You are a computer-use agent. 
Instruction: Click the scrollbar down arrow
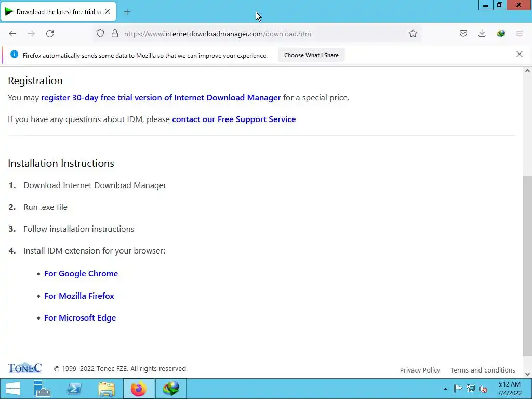tap(527, 374)
